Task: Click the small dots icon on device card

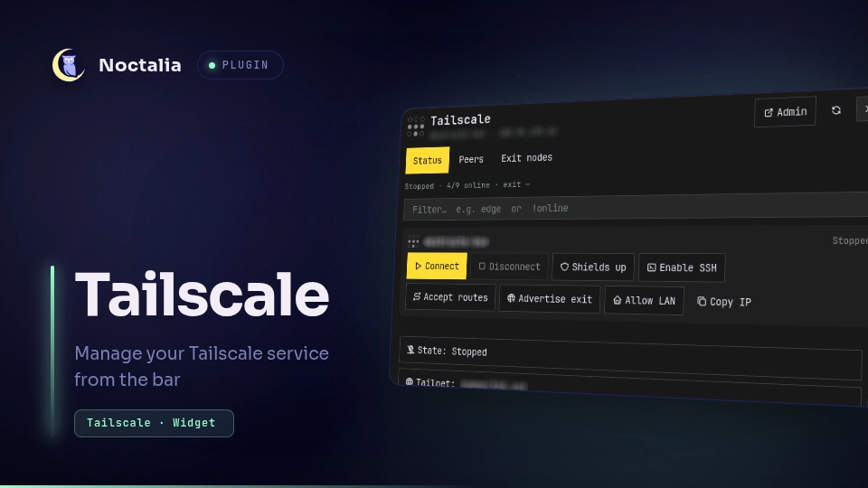Action: tap(413, 241)
